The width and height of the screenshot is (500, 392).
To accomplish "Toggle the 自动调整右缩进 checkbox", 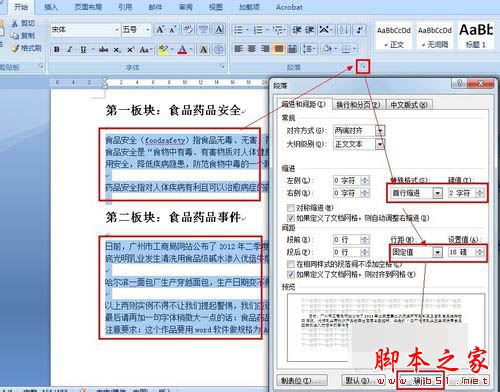I will coord(291,218).
